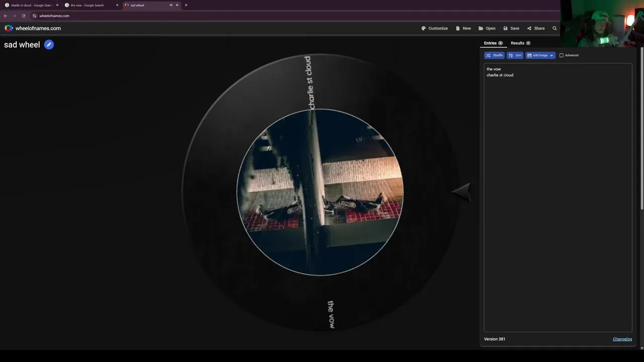Image resolution: width=644 pixels, height=362 pixels.
Task: Click 'the vow' line in entries list
Action: [x=494, y=69]
